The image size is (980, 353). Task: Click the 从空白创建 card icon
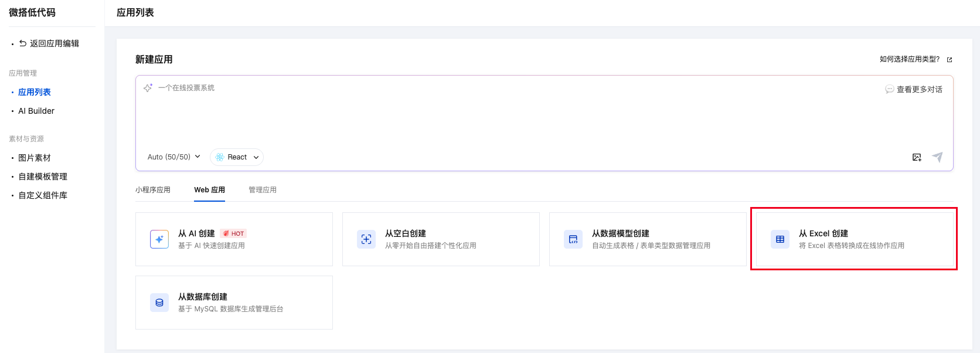(366, 239)
